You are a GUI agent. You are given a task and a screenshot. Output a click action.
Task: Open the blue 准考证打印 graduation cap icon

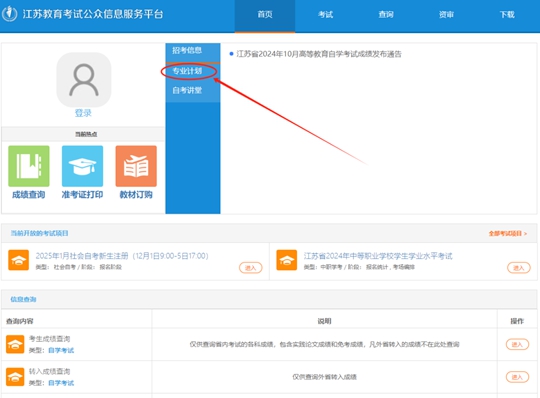click(x=82, y=166)
